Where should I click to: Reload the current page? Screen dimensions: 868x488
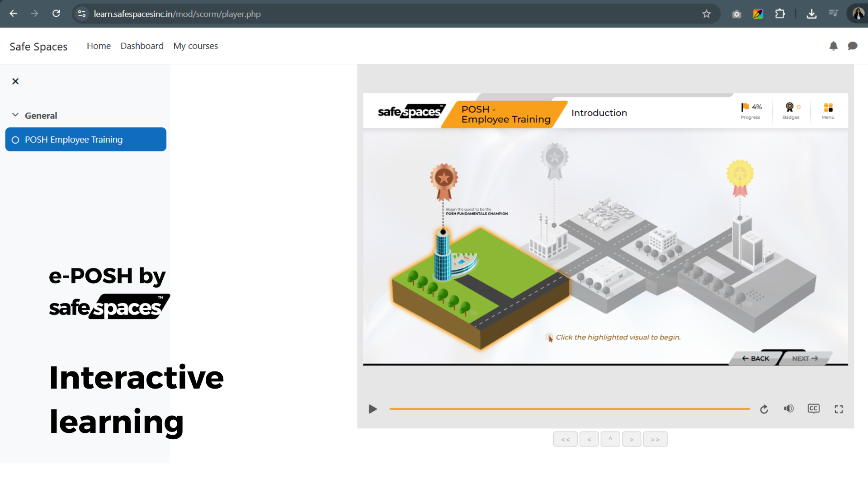56,14
